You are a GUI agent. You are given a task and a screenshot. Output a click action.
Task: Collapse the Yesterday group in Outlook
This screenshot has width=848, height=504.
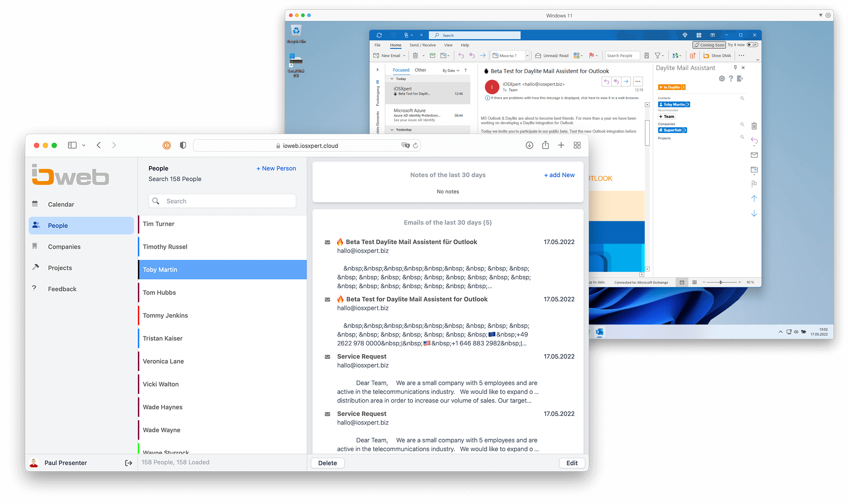[392, 130]
